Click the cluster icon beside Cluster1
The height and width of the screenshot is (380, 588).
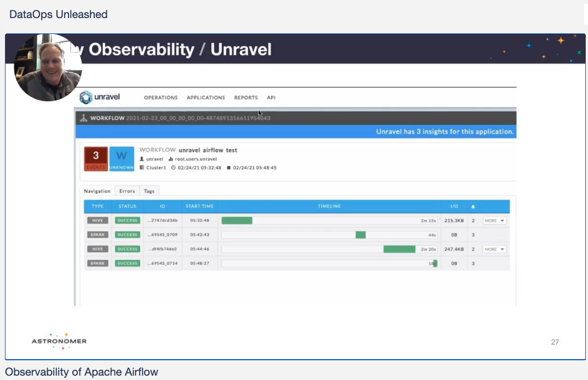142,168
